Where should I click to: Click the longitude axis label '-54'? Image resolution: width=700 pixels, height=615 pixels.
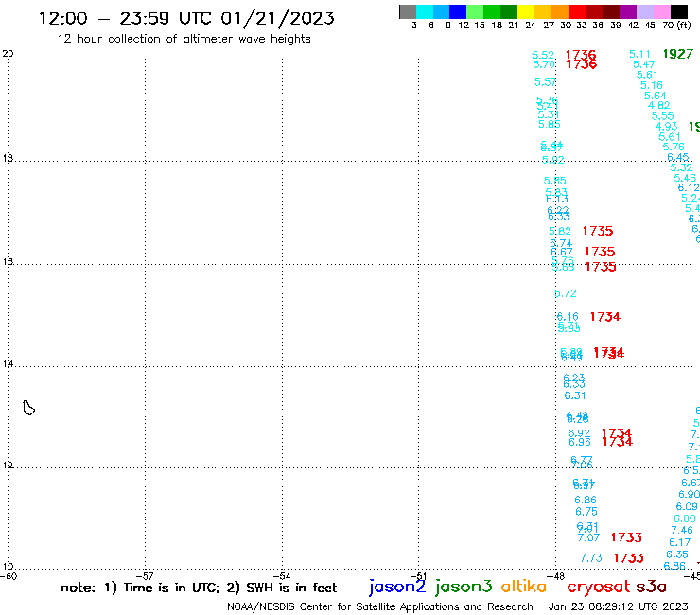(282, 576)
